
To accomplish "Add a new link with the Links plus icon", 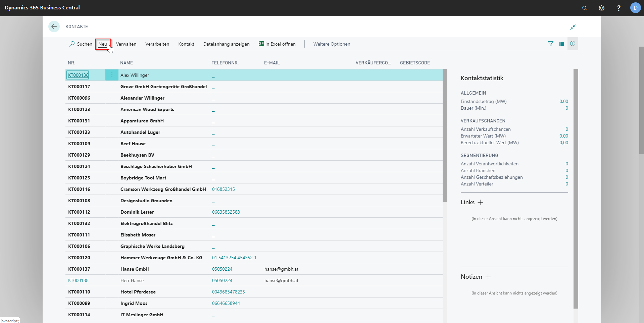I will tap(480, 202).
